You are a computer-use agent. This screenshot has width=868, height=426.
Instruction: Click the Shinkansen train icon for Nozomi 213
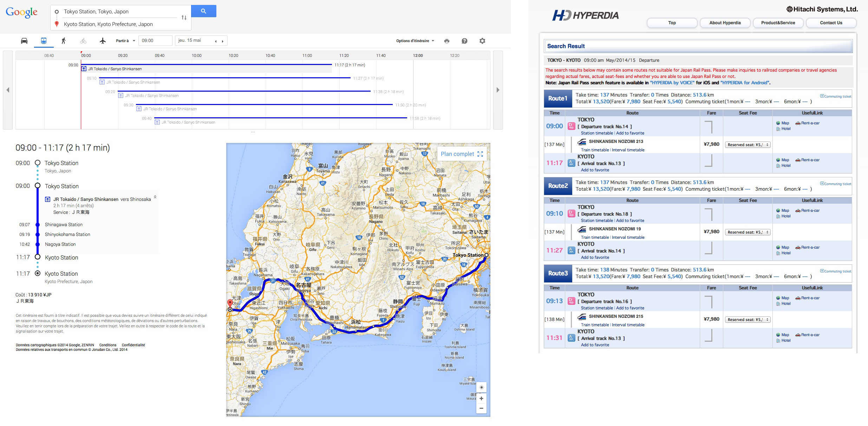[x=582, y=142]
